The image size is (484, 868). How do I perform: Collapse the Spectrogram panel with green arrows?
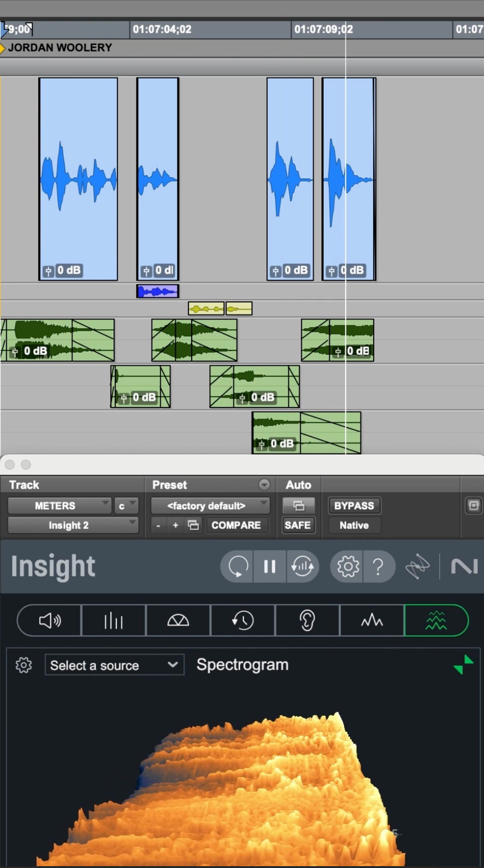tap(463, 665)
